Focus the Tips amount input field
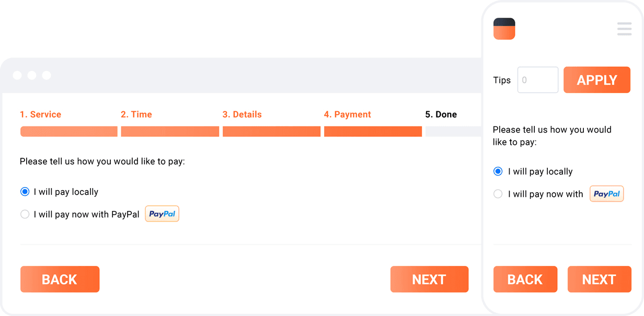 (x=537, y=80)
